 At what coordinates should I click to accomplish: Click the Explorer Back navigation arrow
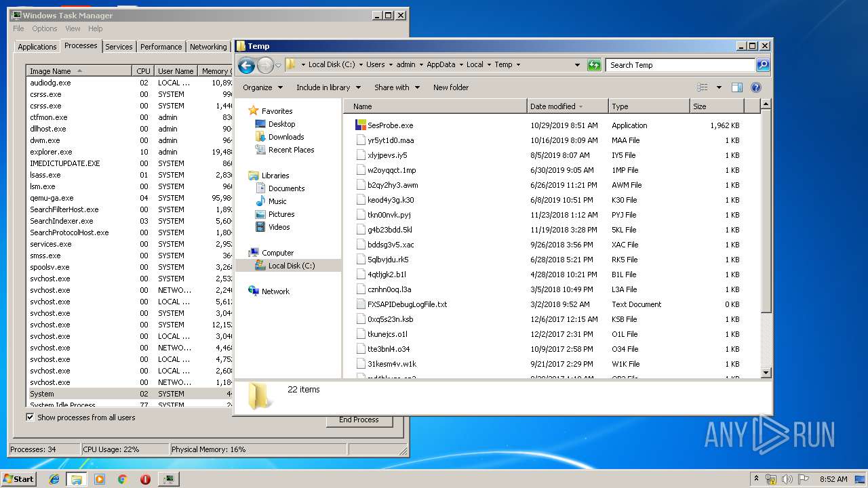coord(246,65)
